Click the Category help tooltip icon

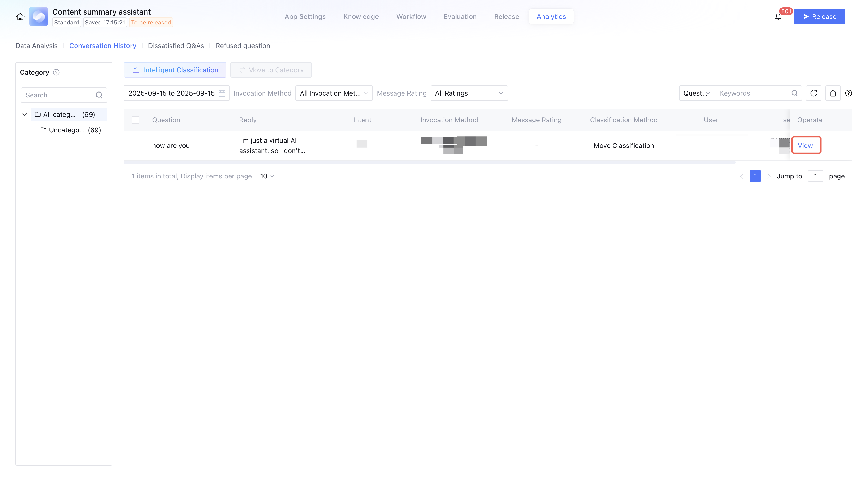tap(56, 72)
